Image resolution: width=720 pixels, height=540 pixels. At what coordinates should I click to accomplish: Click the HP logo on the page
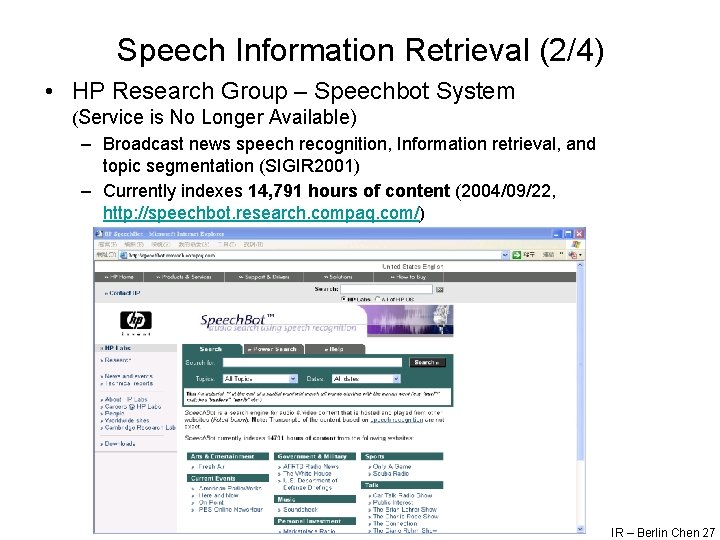tap(135, 320)
